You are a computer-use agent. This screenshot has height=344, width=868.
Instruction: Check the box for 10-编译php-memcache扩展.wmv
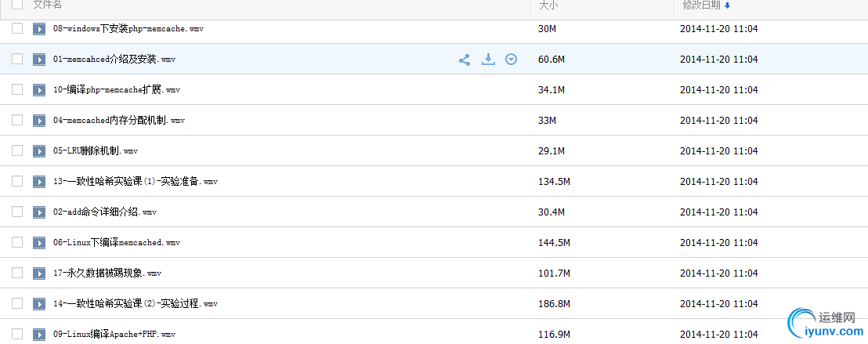(x=17, y=89)
